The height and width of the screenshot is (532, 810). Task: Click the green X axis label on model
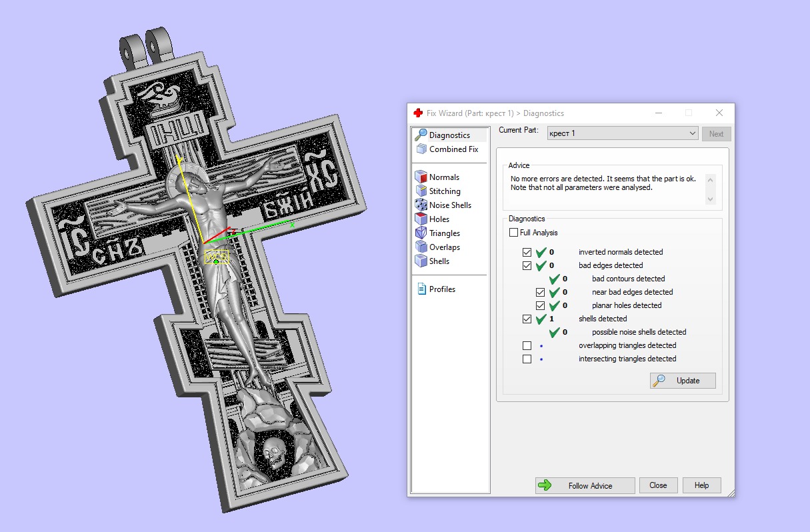click(292, 225)
